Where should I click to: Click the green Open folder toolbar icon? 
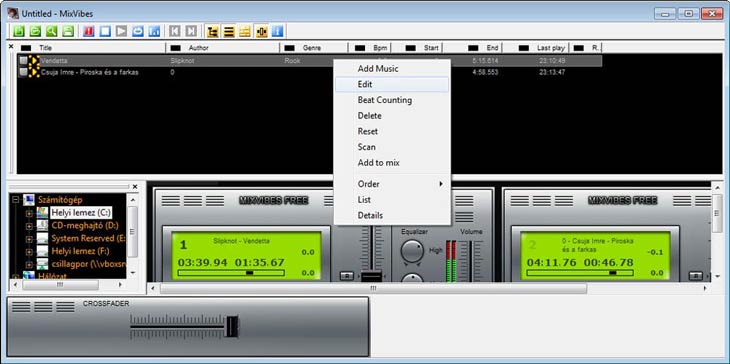35,31
